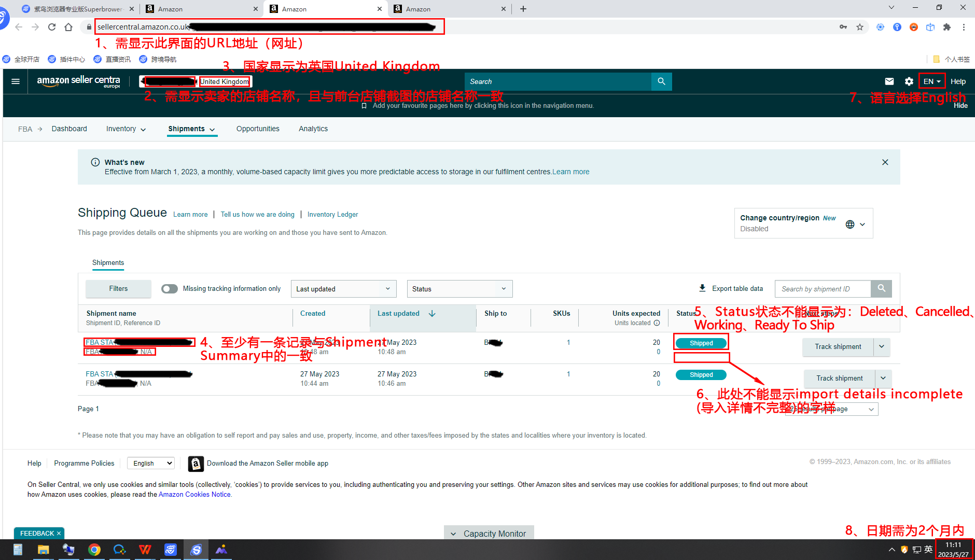Click the favourite pages bookmark icon
The width and height of the screenshot is (975, 560).
point(363,105)
